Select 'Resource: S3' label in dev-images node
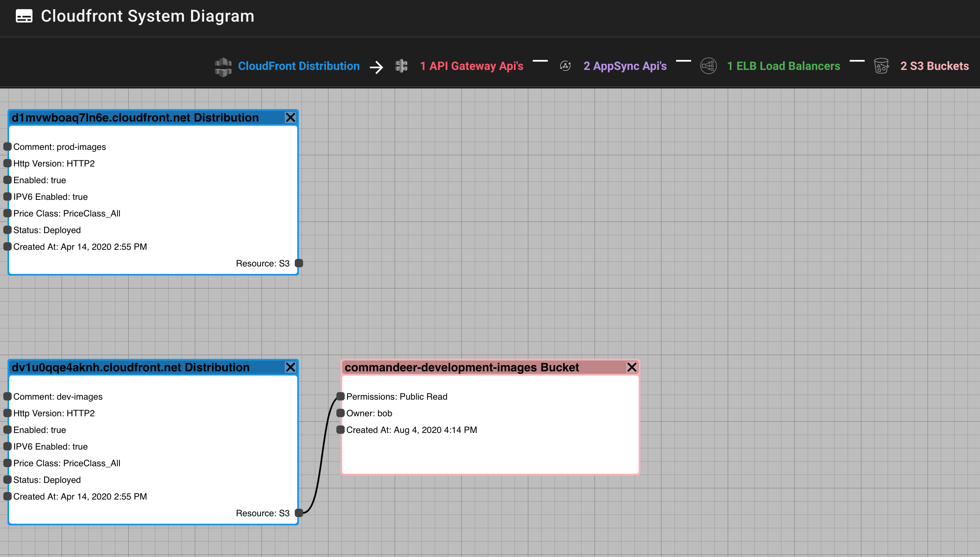This screenshot has width=980, height=557. tap(263, 513)
